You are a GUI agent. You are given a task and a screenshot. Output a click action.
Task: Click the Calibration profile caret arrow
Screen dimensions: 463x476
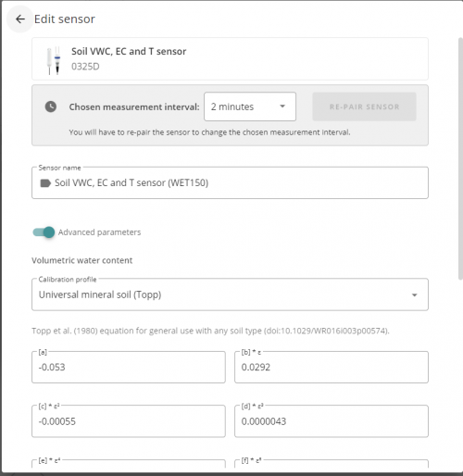(x=415, y=295)
